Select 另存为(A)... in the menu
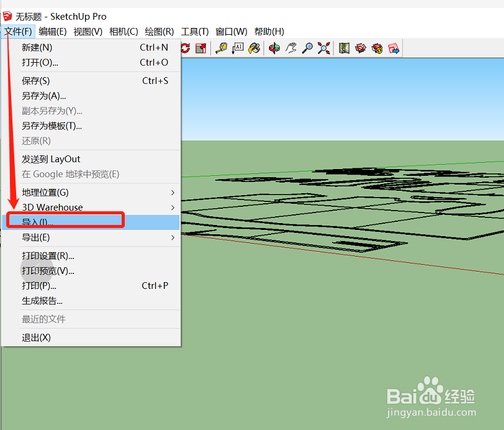Screen dimensions: 504x430 pyautogui.click(x=91, y=96)
